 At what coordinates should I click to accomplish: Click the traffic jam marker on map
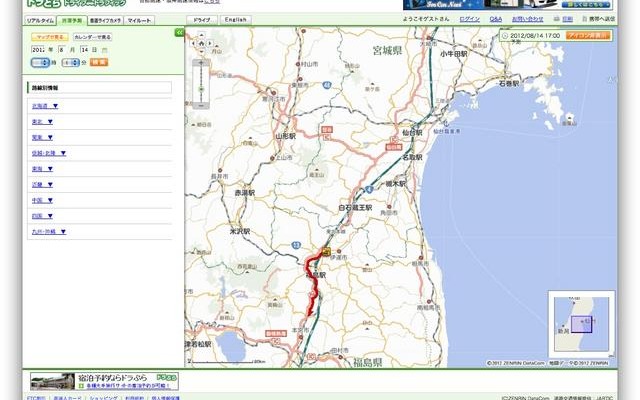[x=326, y=251]
